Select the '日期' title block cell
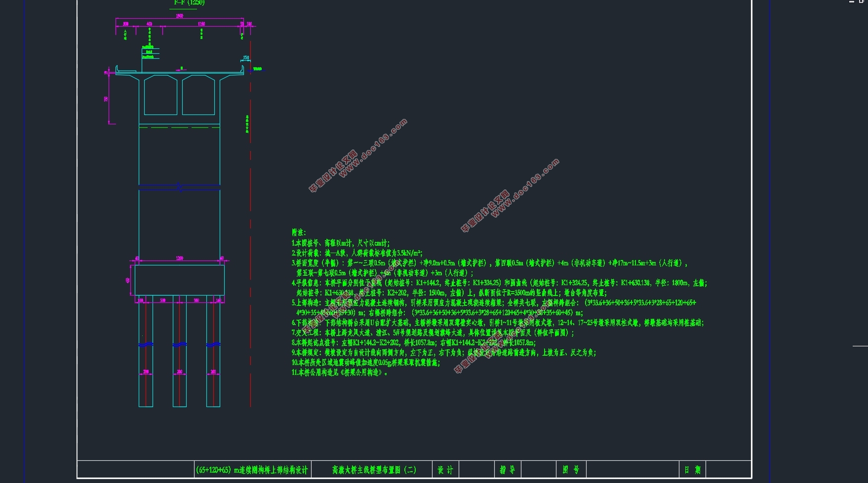Screen dimensions: 868x483 coord(693,470)
